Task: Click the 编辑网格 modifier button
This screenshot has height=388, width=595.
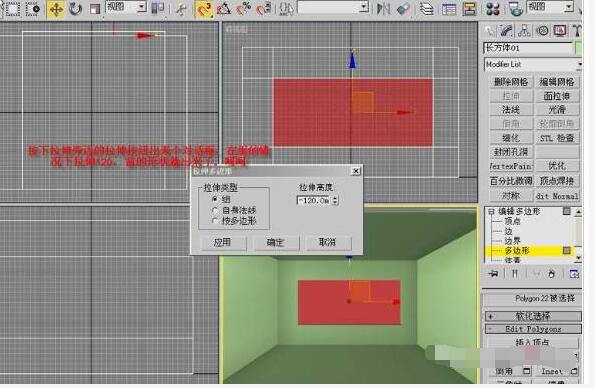Action: [x=557, y=82]
